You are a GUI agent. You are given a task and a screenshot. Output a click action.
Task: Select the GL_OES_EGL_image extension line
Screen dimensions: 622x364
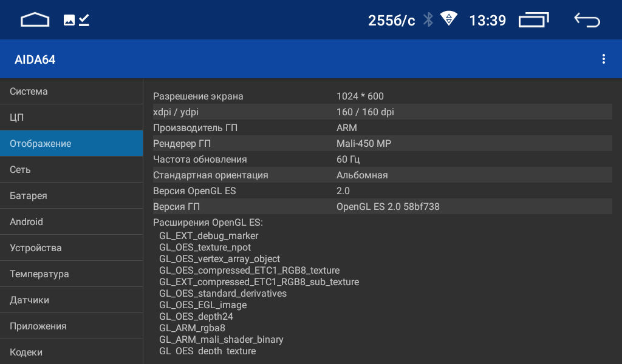click(x=203, y=305)
